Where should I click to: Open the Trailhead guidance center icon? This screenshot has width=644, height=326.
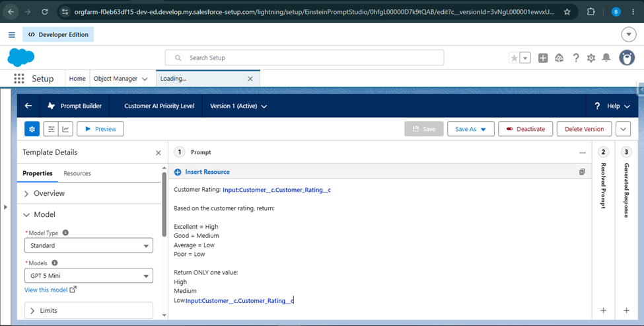coord(559,58)
